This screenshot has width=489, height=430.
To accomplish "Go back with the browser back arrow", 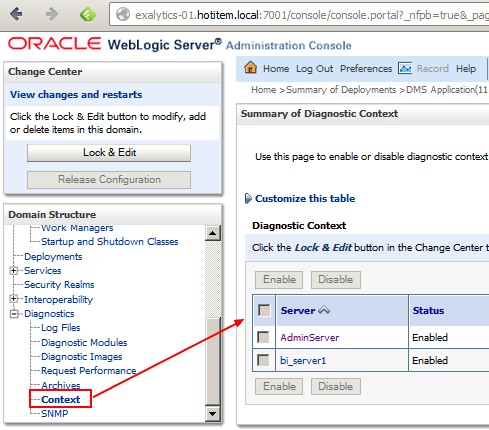I will [x=15, y=14].
